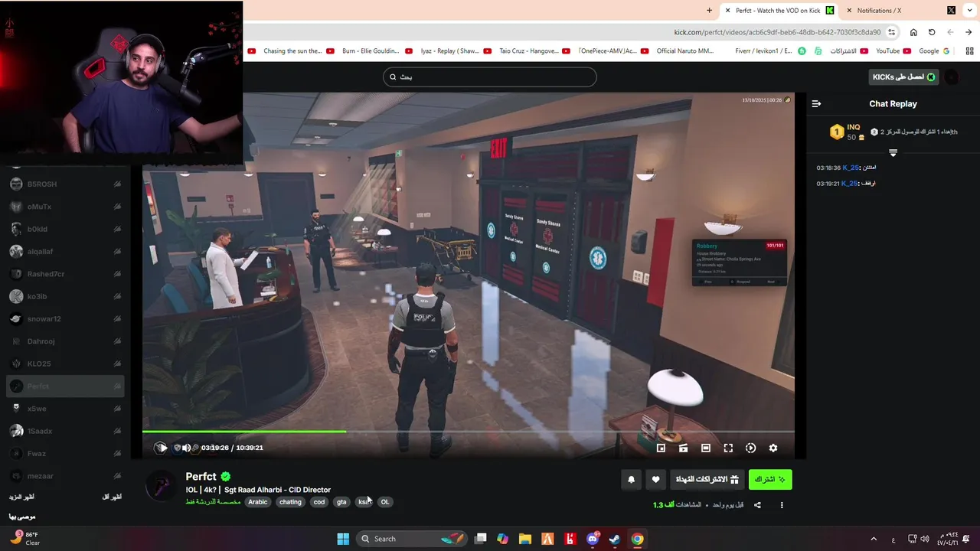The image size is (980, 551).
Task: Open all bookmarks grid icon
Action: pos(969,51)
